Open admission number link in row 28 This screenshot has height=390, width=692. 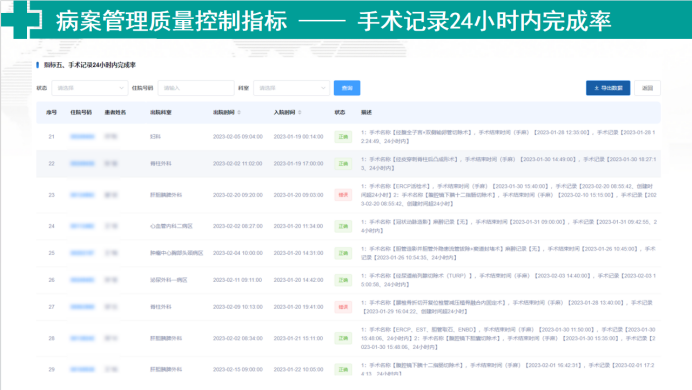coord(82,338)
